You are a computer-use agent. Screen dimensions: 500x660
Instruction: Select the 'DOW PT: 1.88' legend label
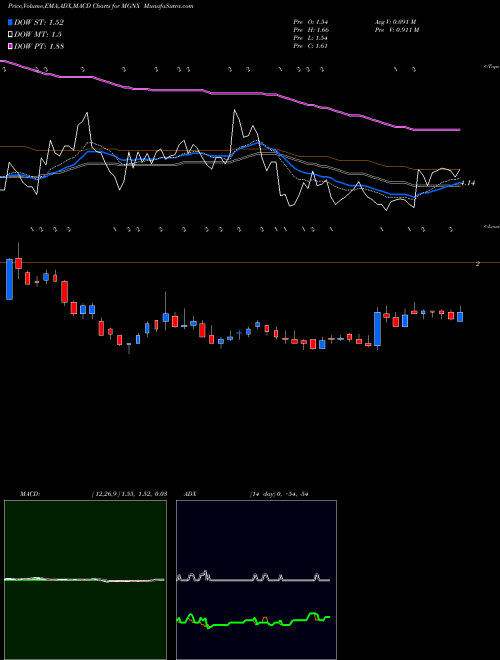pos(39,46)
